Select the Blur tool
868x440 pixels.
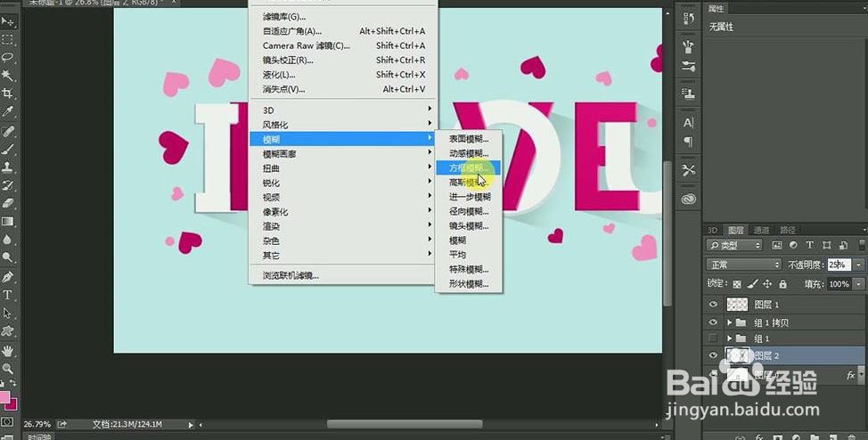point(8,239)
